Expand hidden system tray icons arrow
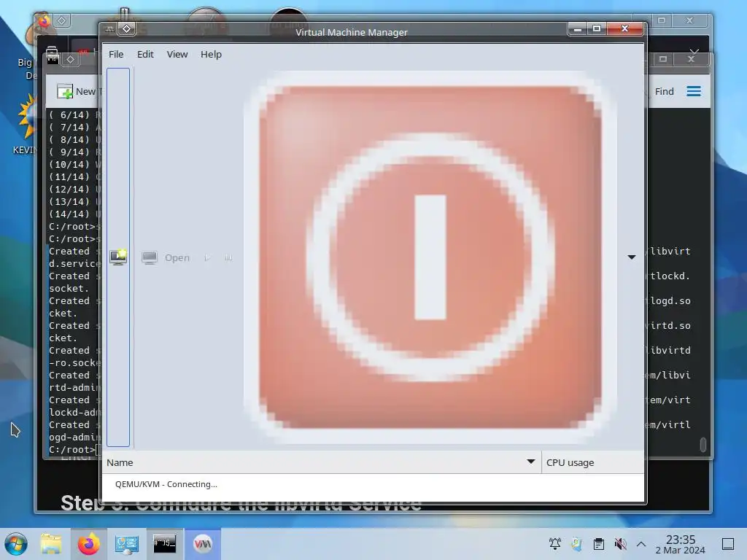Viewport: 747px width, 560px height. tap(641, 544)
